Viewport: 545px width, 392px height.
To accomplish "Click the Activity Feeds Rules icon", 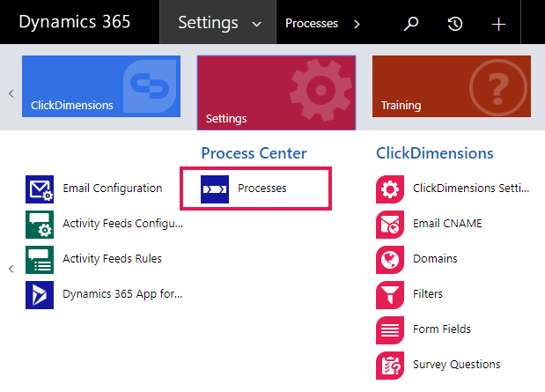I will pos(40,260).
